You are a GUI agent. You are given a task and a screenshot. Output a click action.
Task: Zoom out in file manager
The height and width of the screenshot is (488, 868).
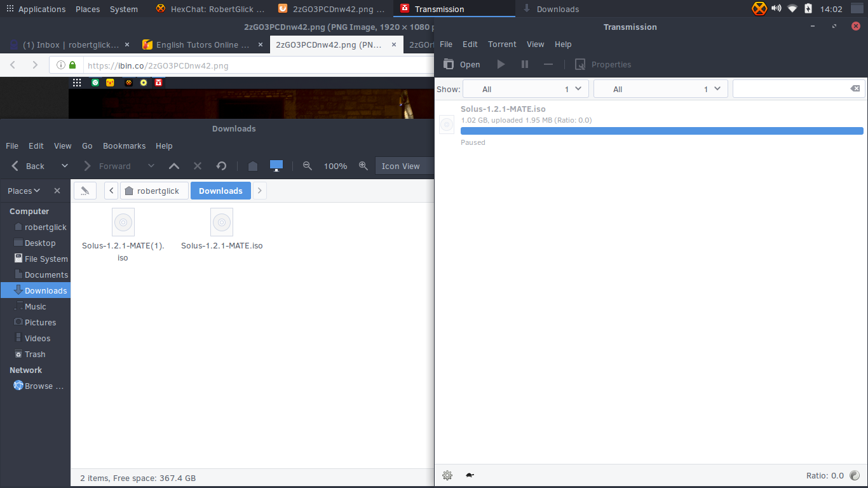tap(308, 166)
